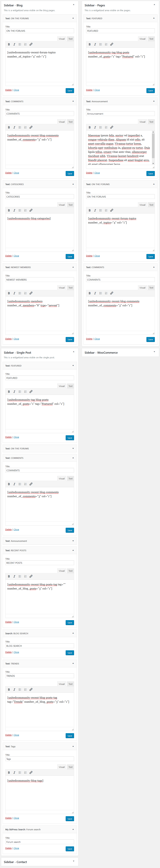
Task: Expand the Sidebar - Contact panel
Action: click(74, 861)
